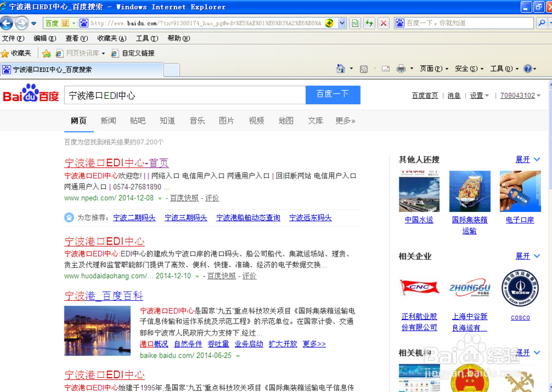552x392 pixels.
Task: Open 百度快照 for www.npedi.com result
Action: click(x=184, y=198)
